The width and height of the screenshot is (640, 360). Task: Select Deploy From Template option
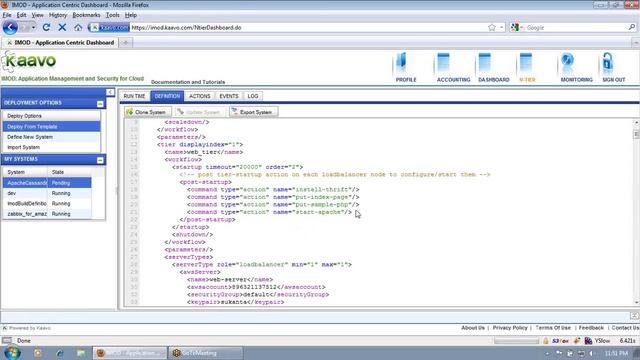51,127
